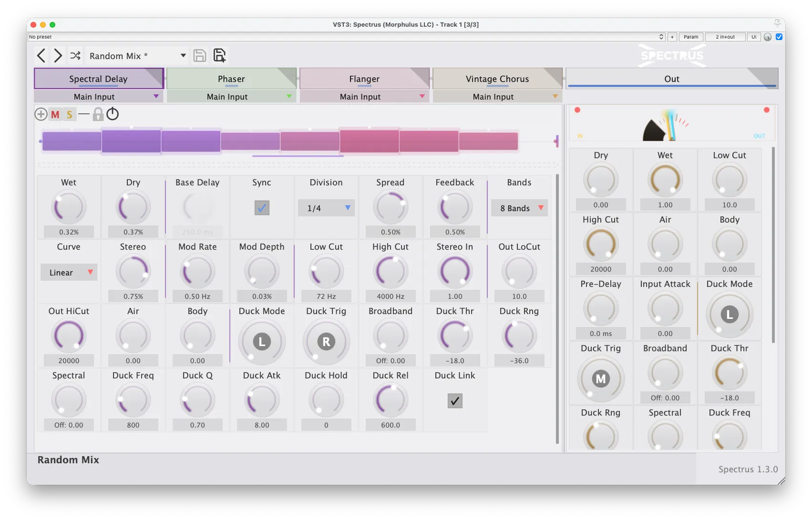Viewport: 812px width, 520px height.
Task: Go to the previous preset arrow
Action: pos(41,56)
